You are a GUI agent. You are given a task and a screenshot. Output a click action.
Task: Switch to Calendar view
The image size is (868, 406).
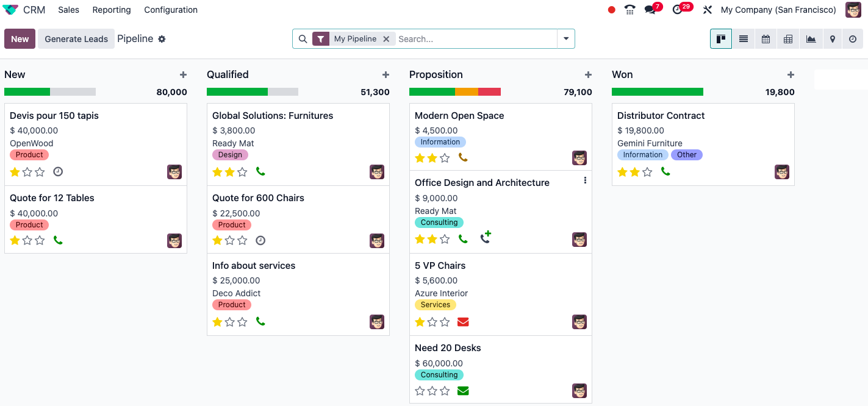pos(766,39)
